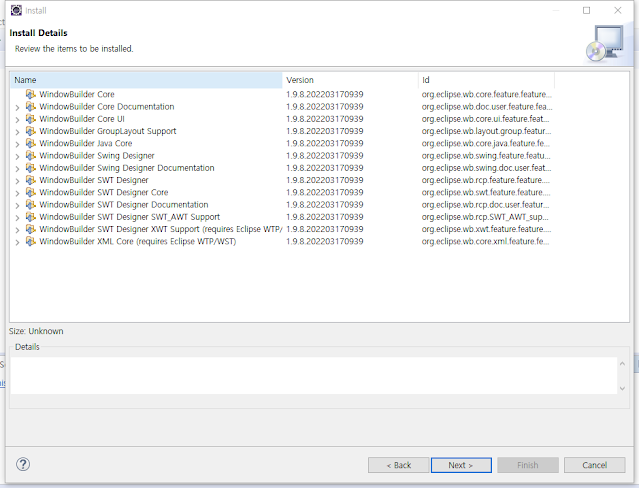Click the org.eclipse.wb.rcp.doc.user id
Screen dimensions: 639x488
[485, 204]
